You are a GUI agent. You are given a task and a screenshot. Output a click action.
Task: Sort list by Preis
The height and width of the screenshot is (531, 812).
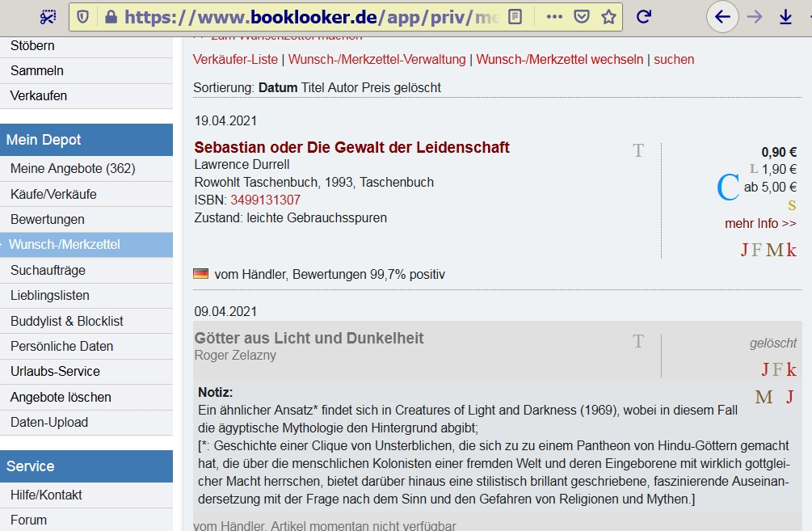376,87
